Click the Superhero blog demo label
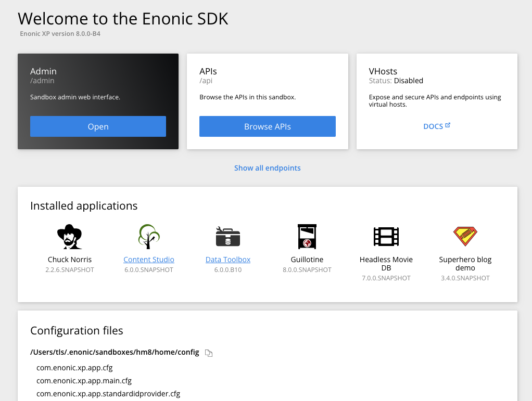Image resolution: width=532 pixels, height=401 pixels. tap(465, 263)
